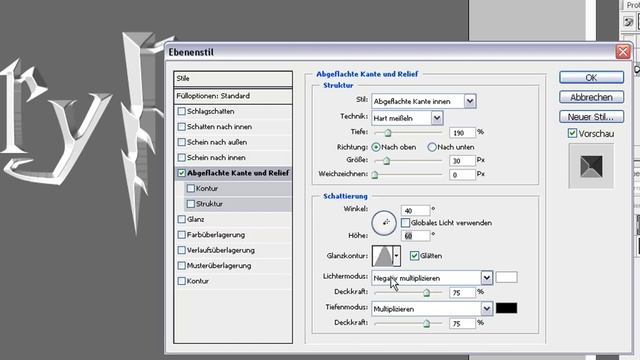Close the Ebenenstil dialog
Image resolution: width=640 pixels, height=360 pixels.
tap(622, 52)
